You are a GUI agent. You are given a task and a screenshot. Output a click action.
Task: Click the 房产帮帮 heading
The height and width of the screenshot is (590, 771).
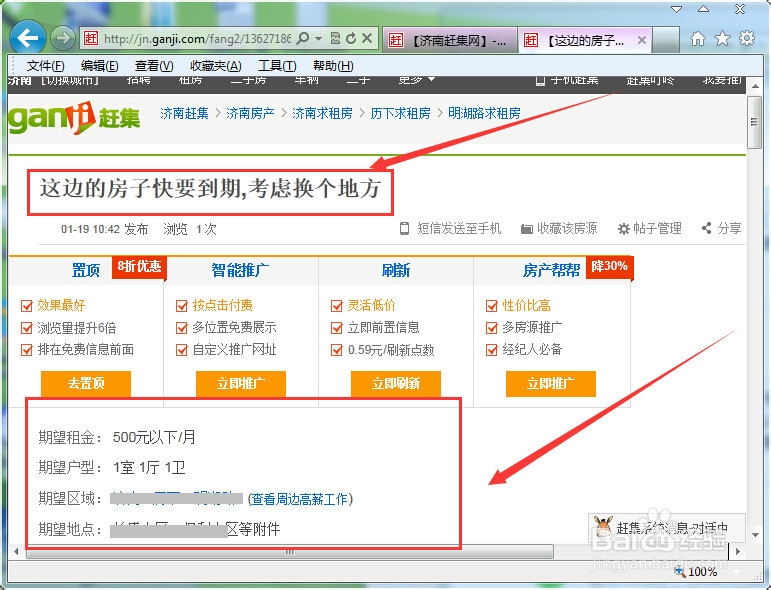point(551,270)
